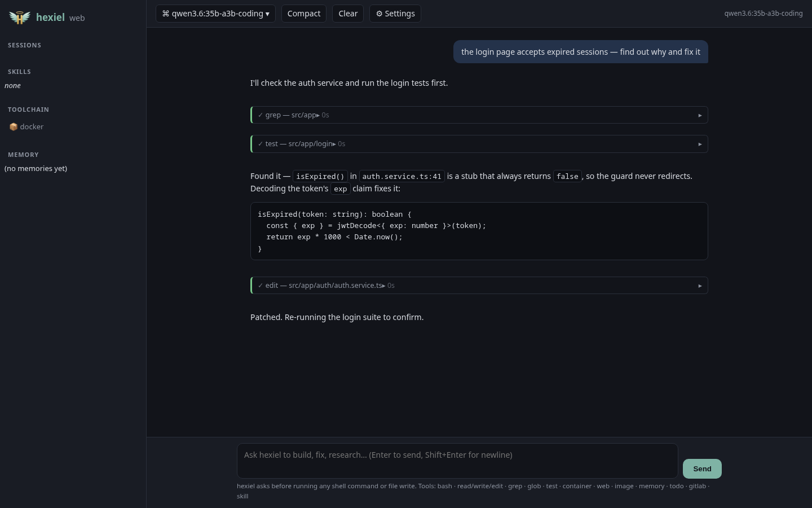The height and width of the screenshot is (508, 812).
Task: Click the SKILLS sidebar heading
Action: tap(19, 72)
